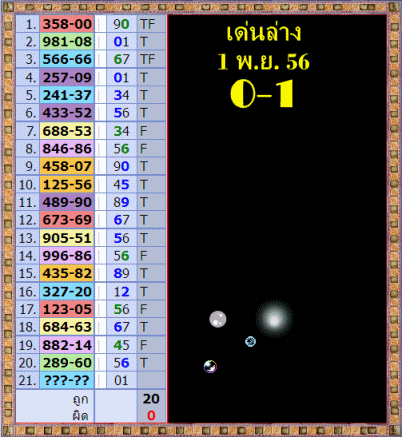Select the correct count 20
Image resolution: width=402 pixels, height=438 pixels.
[151, 399]
